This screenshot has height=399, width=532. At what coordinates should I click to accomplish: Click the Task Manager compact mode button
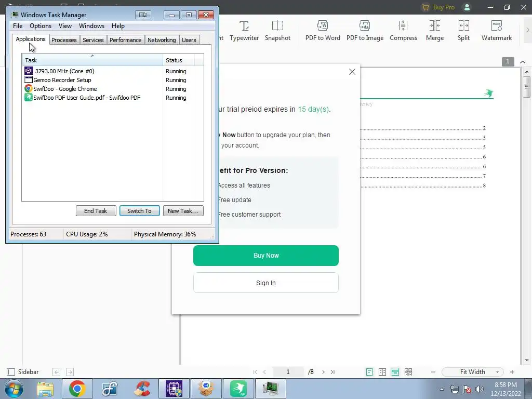(x=143, y=15)
